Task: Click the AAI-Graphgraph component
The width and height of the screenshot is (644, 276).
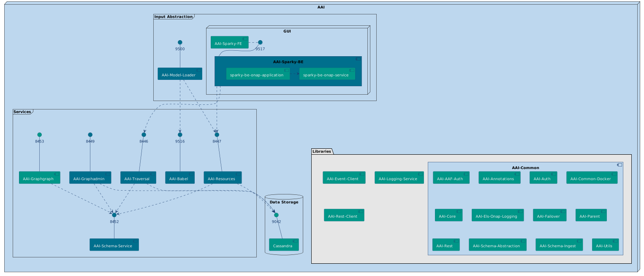Action: (40, 178)
